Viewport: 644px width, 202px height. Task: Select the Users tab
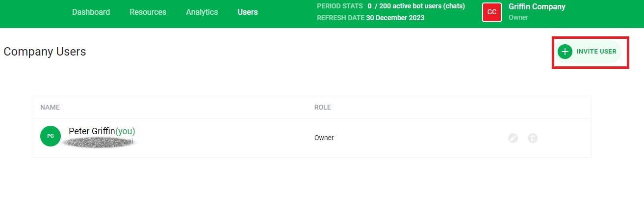pyautogui.click(x=248, y=12)
